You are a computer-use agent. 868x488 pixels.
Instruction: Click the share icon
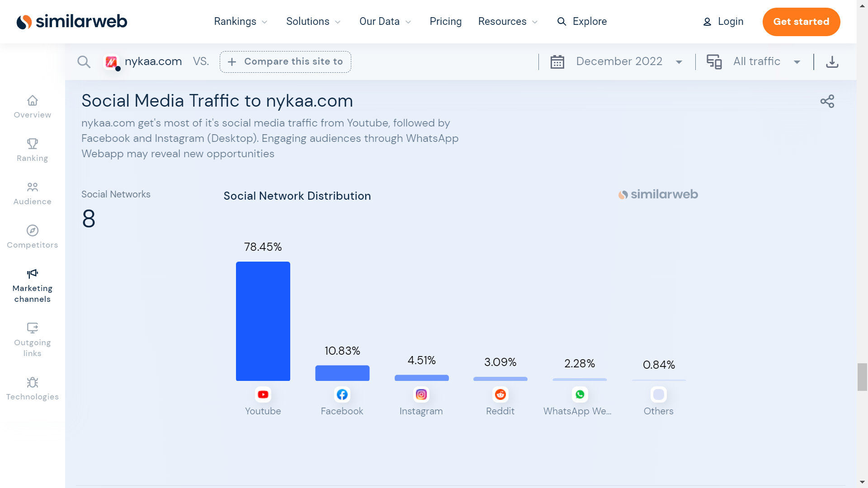(x=827, y=101)
